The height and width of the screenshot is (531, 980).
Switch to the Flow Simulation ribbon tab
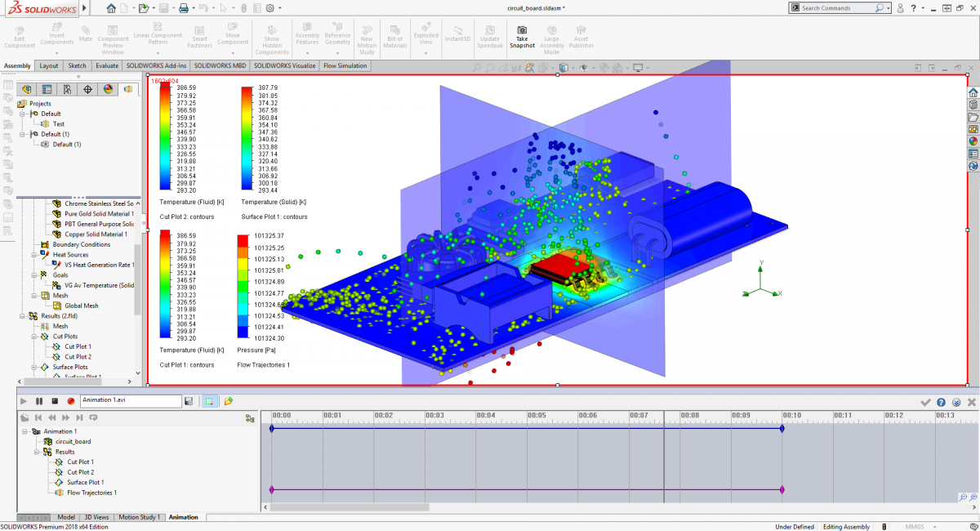tap(345, 65)
